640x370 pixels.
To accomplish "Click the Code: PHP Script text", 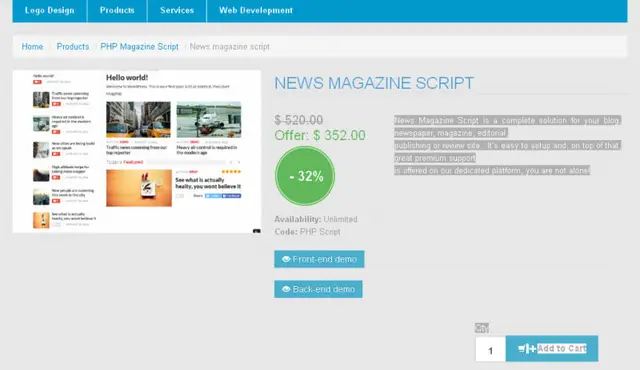I will [x=307, y=232].
